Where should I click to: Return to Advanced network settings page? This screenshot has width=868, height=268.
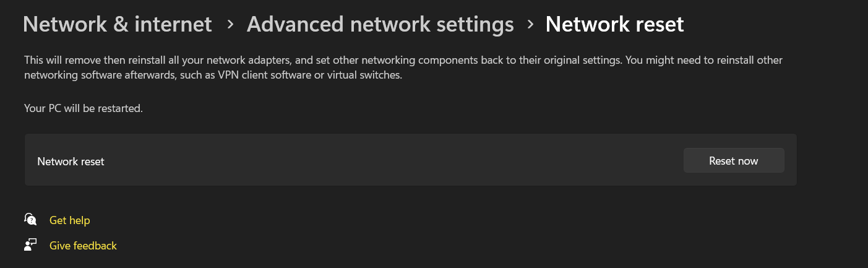coord(380,24)
